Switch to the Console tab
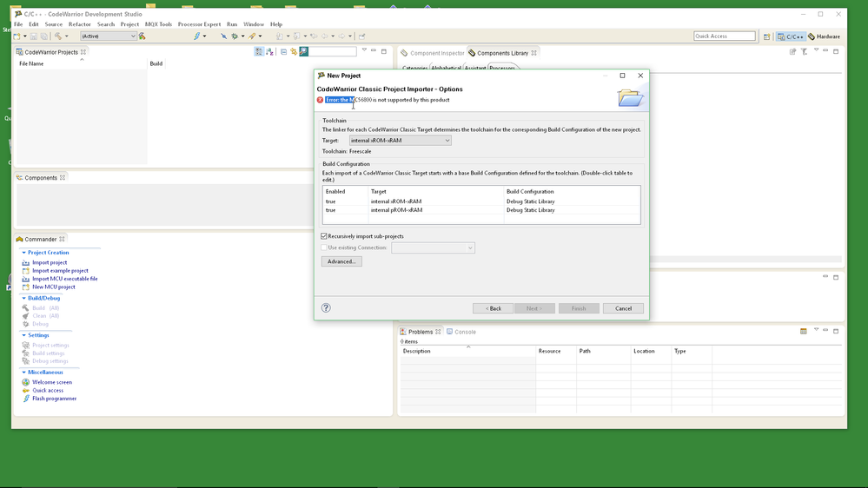The image size is (868, 488). (x=461, y=332)
